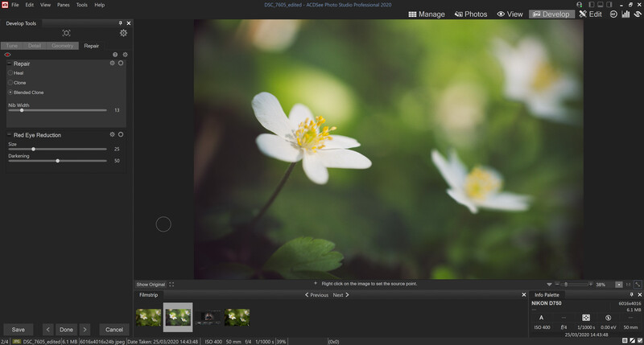Open the File menu
The width and height of the screenshot is (644, 345).
coord(15,5)
